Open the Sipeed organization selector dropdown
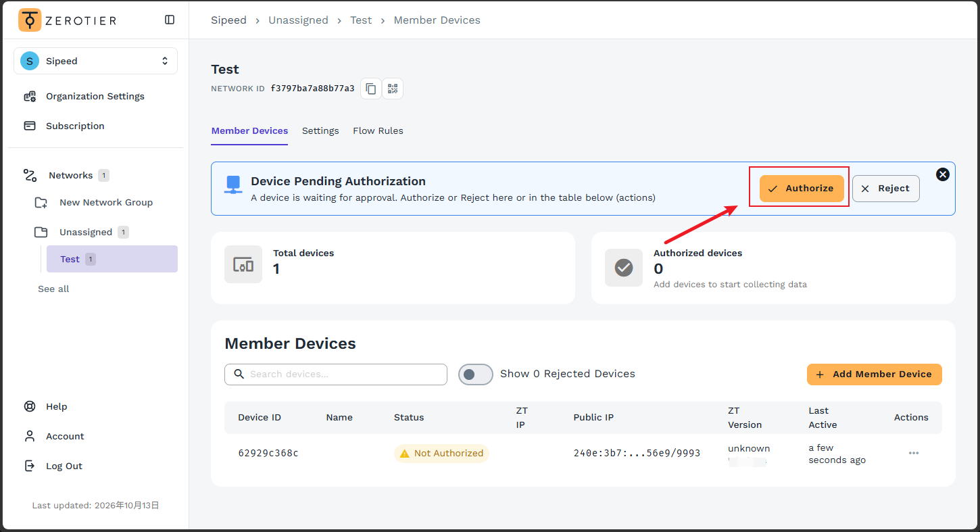980x532 pixels. click(95, 61)
